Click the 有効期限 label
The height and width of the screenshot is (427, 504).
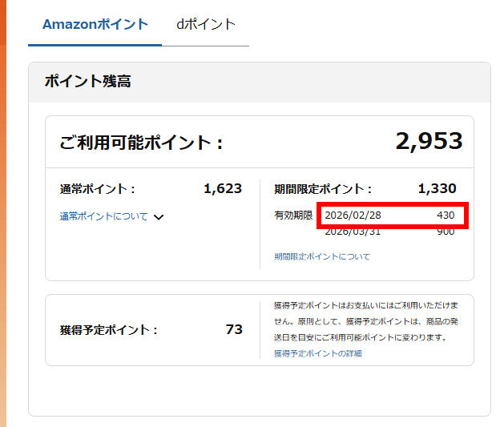coord(293,216)
